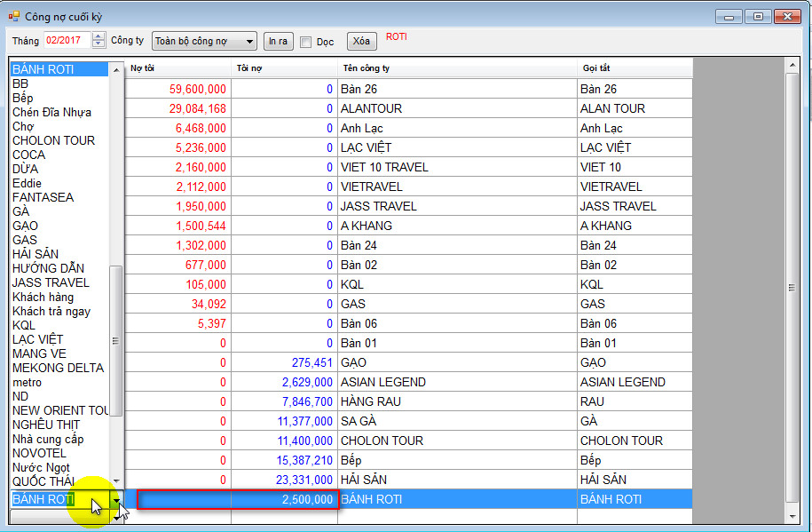
Task: Sort by the Tôi nợ column header
Action: click(x=284, y=67)
